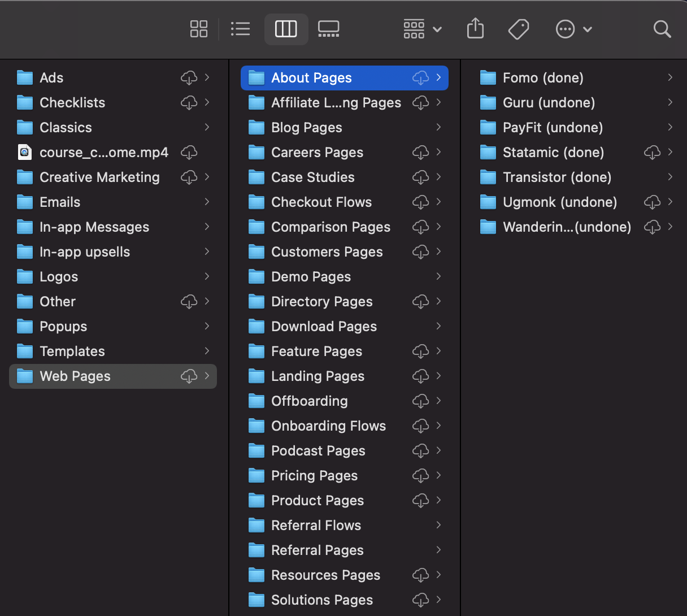
Task: Download the Pricing Pages folder from iCloud
Action: 420,475
